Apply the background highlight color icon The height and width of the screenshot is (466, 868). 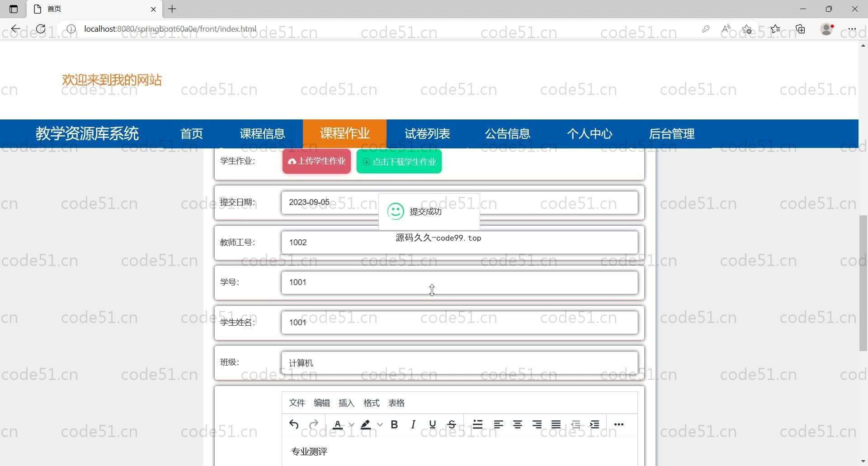[x=366, y=424]
